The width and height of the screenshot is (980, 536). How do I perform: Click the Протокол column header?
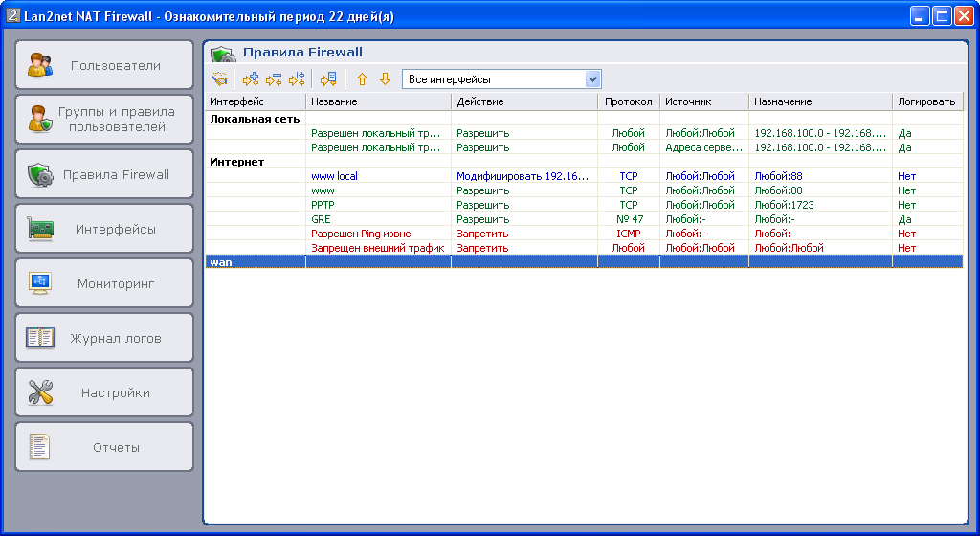tap(629, 101)
